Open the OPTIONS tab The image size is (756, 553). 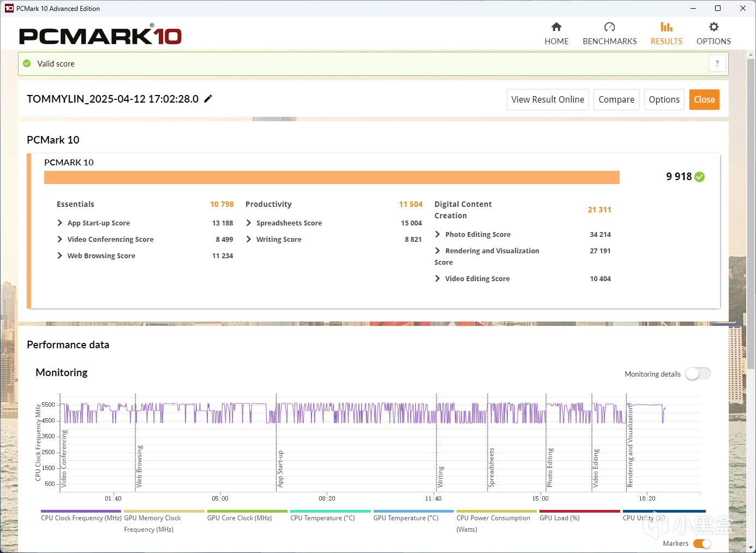click(x=713, y=34)
